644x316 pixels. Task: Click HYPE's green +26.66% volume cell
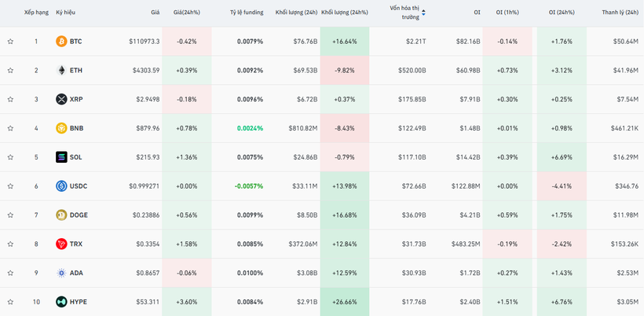tap(344, 302)
